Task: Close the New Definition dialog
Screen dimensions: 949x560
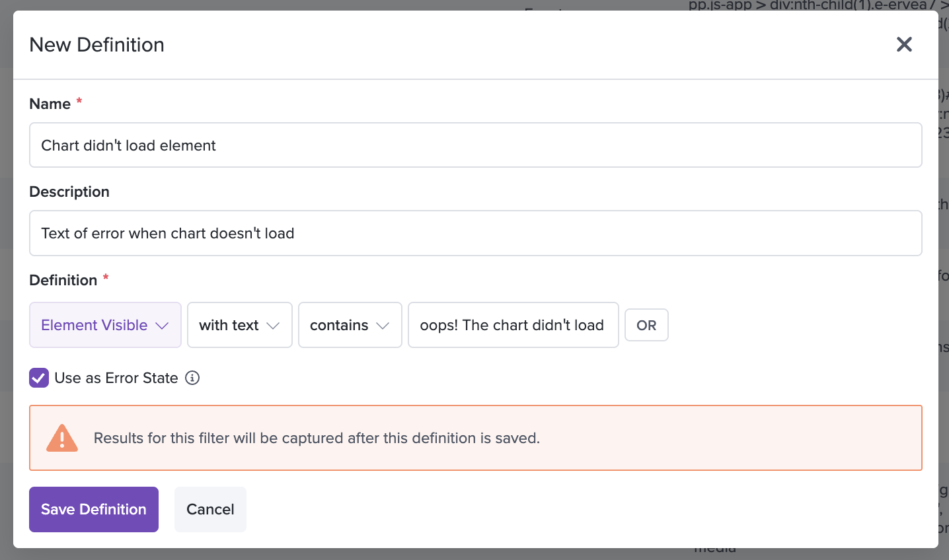Action: point(904,44)
